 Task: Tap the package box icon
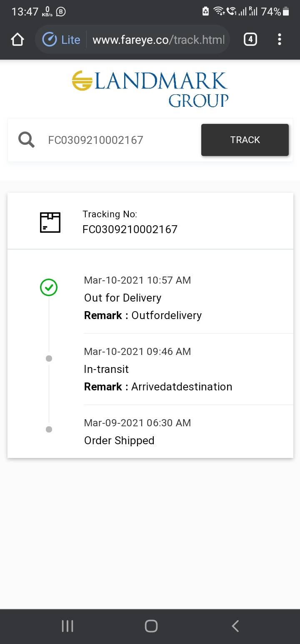pyautogui.click(x=50, y=222)
